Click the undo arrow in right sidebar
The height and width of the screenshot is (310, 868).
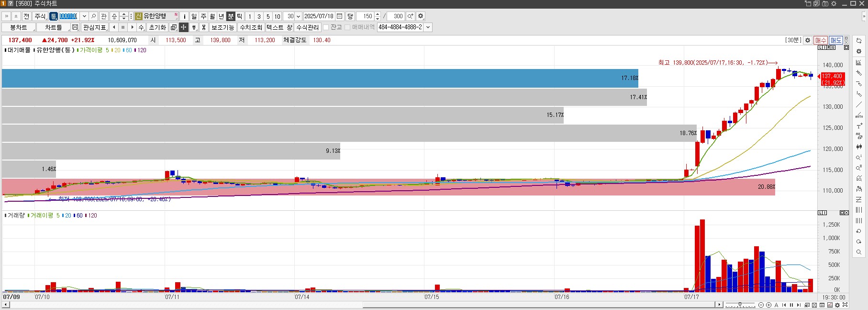(859, 231)
